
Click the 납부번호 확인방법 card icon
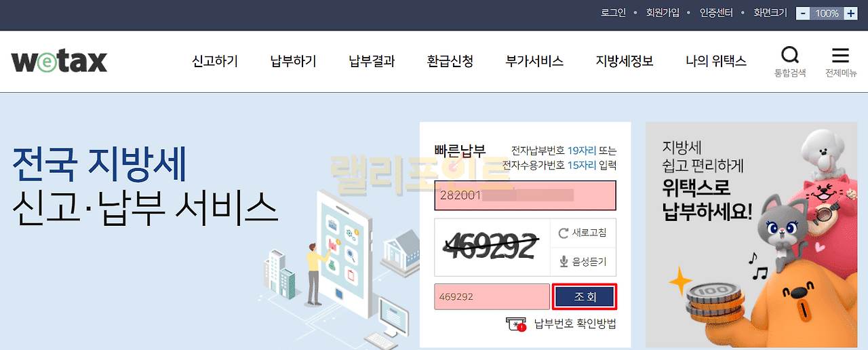[x=517, y=324]
